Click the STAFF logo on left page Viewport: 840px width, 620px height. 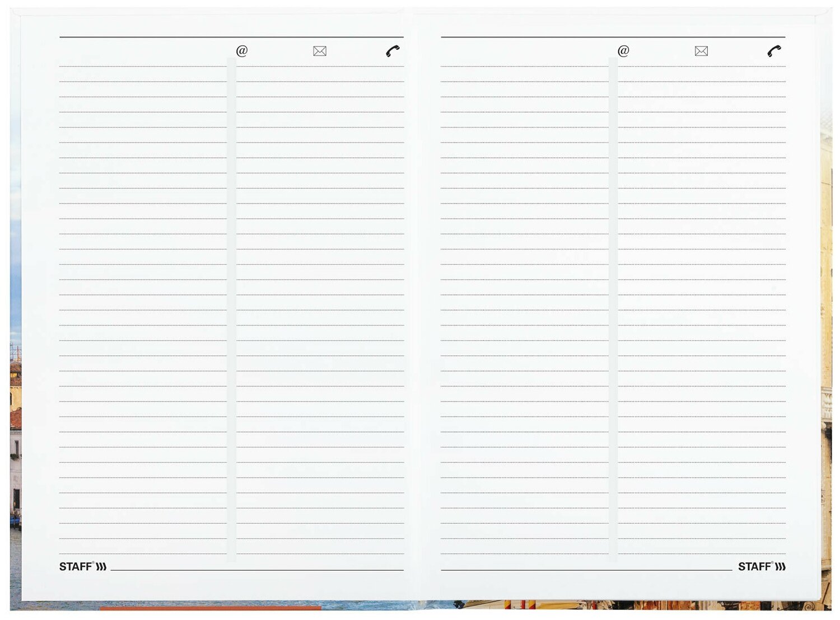pos(83,567)
